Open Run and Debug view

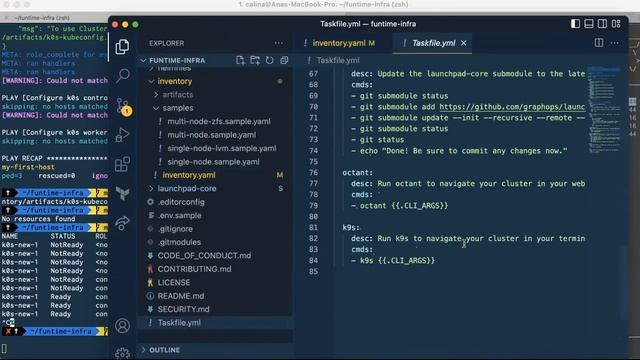[x=122, y=135]
